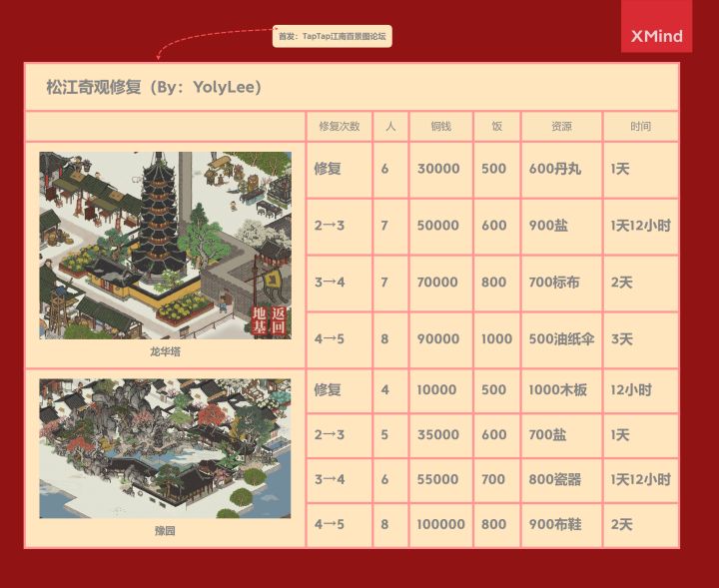Select the 人 value 6 in 丹丸 row

(390, 169)
